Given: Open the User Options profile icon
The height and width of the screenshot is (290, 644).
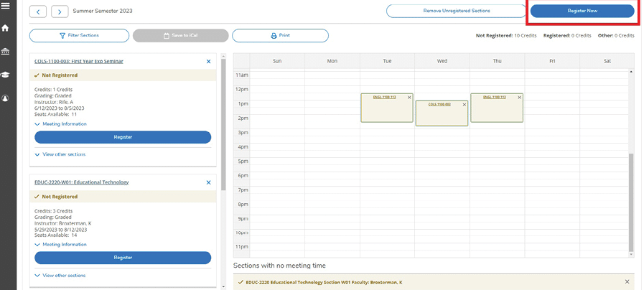Looking at the screenshot, I should [x=6, y=98].
